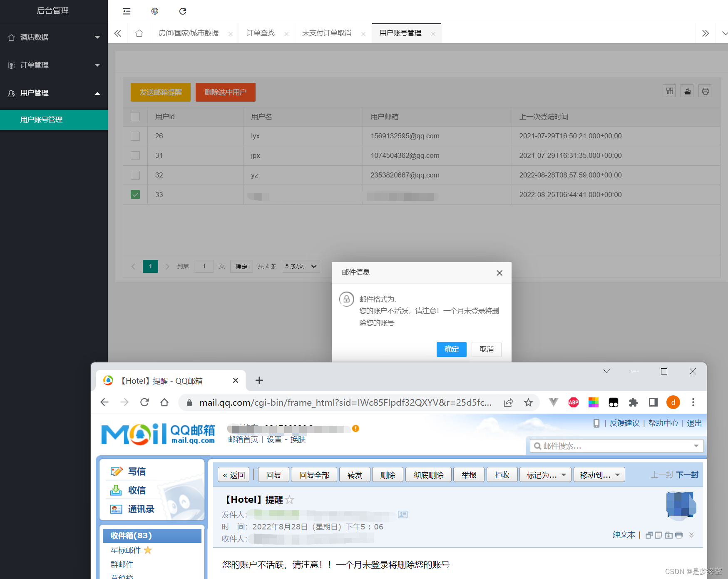Switch to 房间/国家/城市数据 tab
The width and height of the screenshot is (728, 579).
189,33
